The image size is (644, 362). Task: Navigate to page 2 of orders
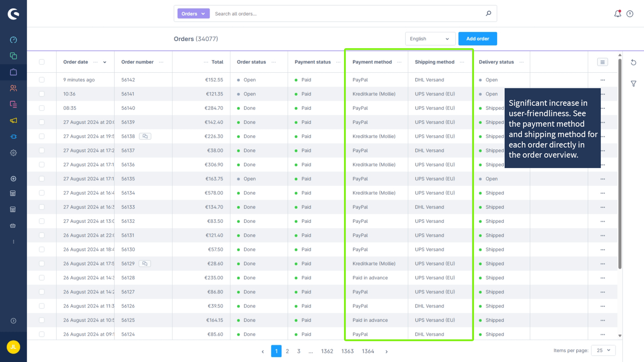[287, 351]
